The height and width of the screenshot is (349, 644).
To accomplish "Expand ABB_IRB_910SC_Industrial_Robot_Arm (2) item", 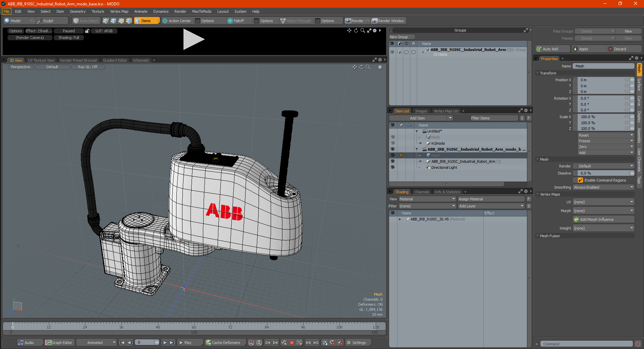I will click(421, 161).
